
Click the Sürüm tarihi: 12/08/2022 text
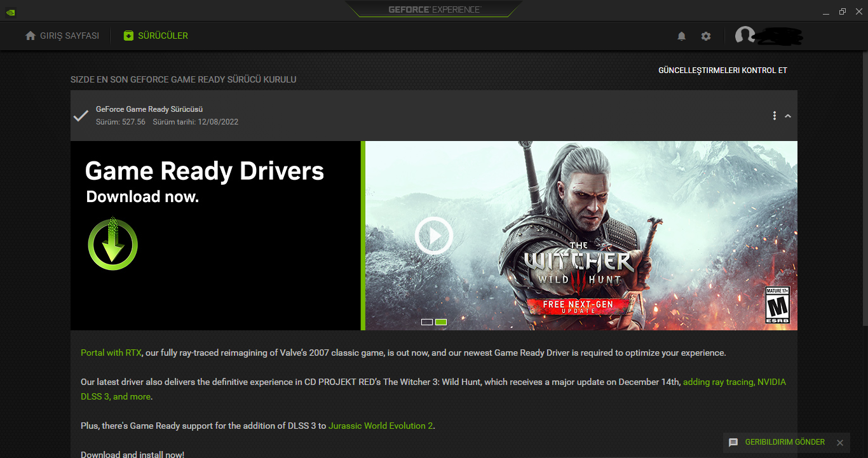(x=196, y=122)
